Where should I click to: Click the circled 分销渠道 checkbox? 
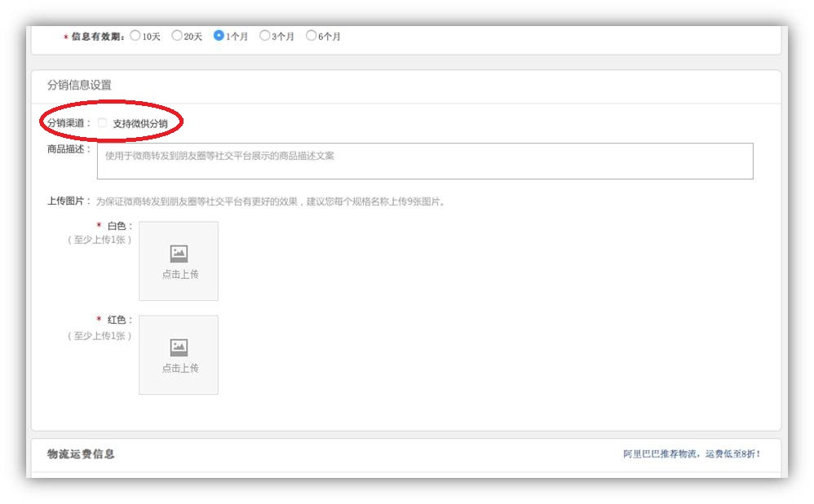click(x=103, y=121)
